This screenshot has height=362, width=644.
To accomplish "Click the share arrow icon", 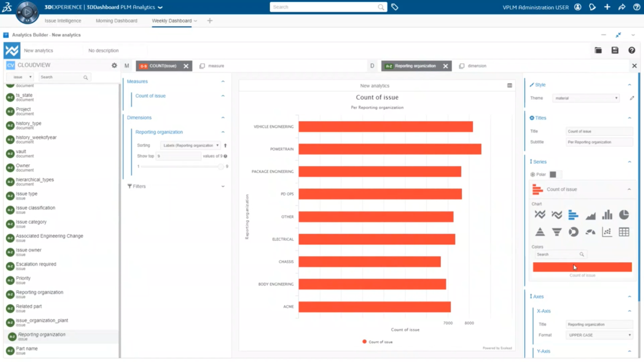I will coord(621,7).
